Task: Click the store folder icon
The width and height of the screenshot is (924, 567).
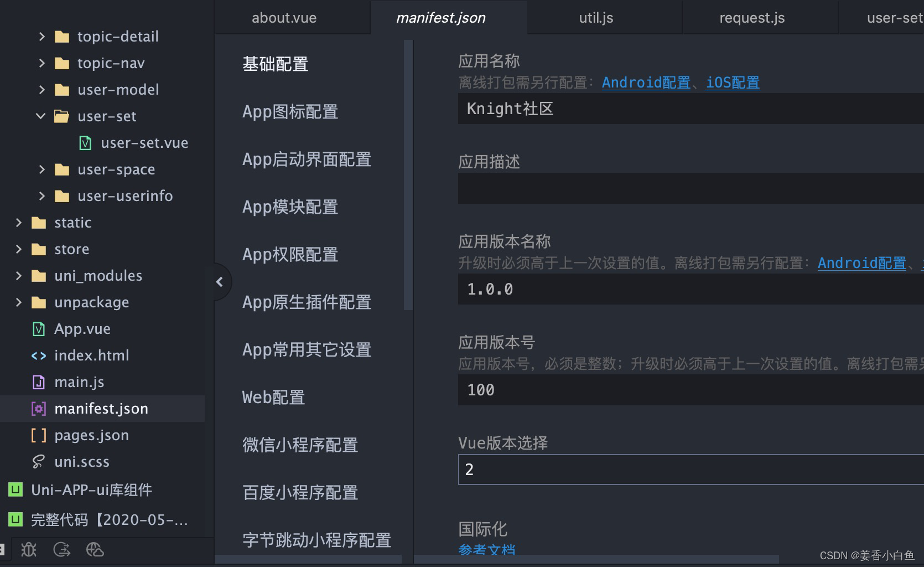Action: (39, 250)
